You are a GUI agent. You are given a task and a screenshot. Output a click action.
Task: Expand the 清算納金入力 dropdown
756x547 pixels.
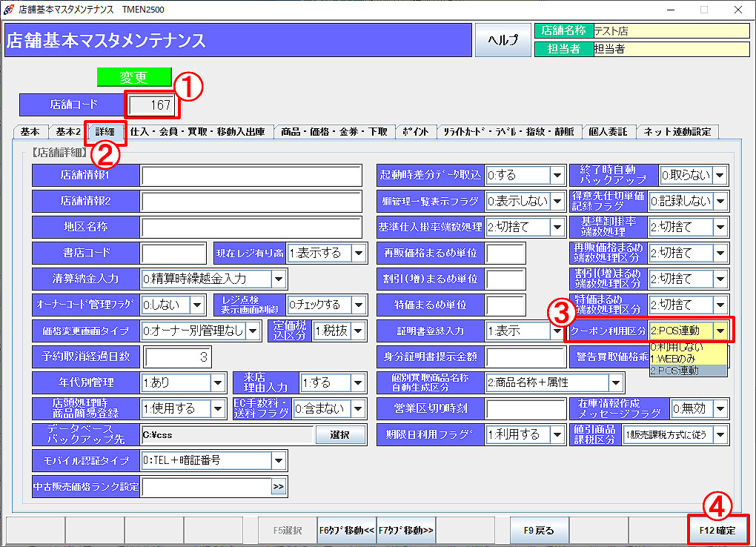click(279, 279)
